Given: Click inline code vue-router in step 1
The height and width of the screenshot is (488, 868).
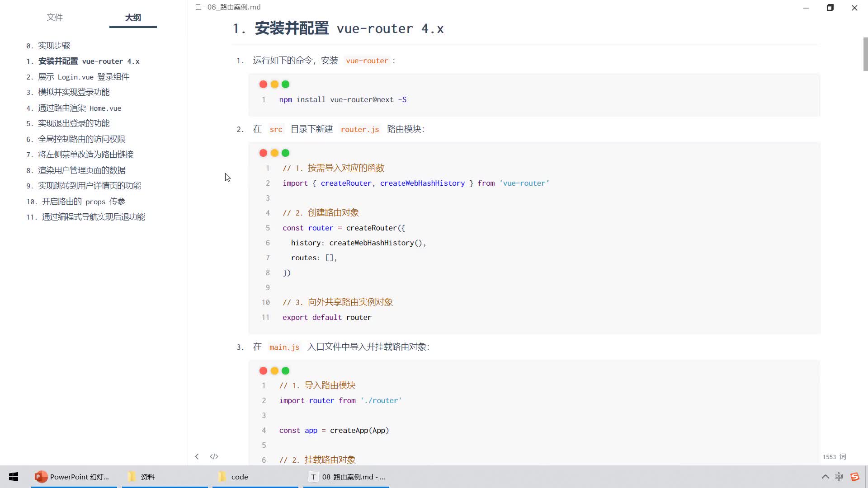Looking at the screenshot, I should click(367, 61).
